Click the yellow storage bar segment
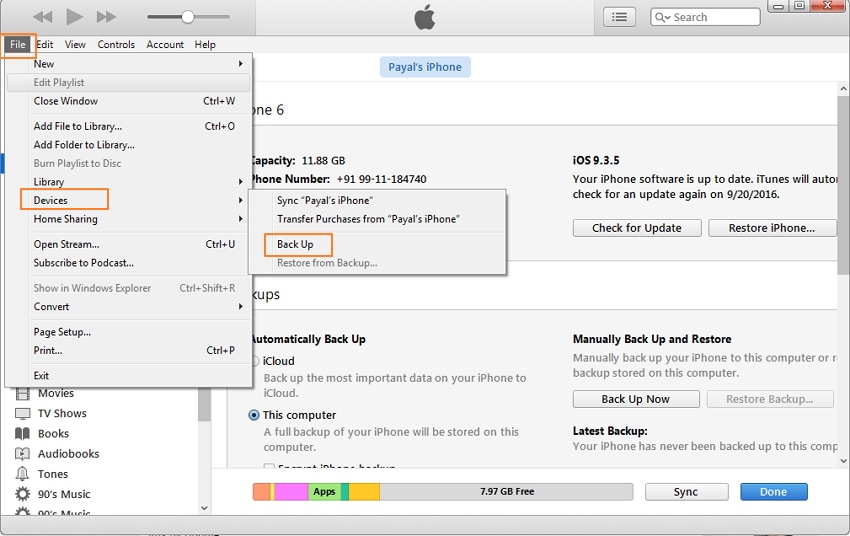The width and height of the screenshot is (850, 536). (x=364, y=492)
